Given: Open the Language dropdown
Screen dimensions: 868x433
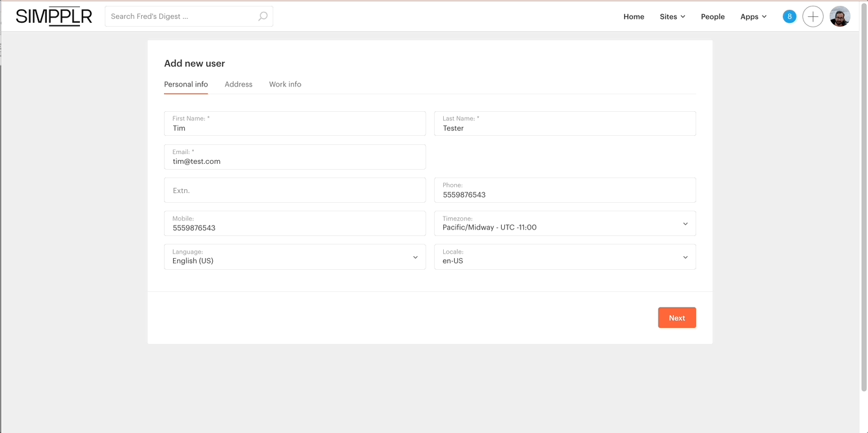Looking at the screenshot, I should point(295,257).
